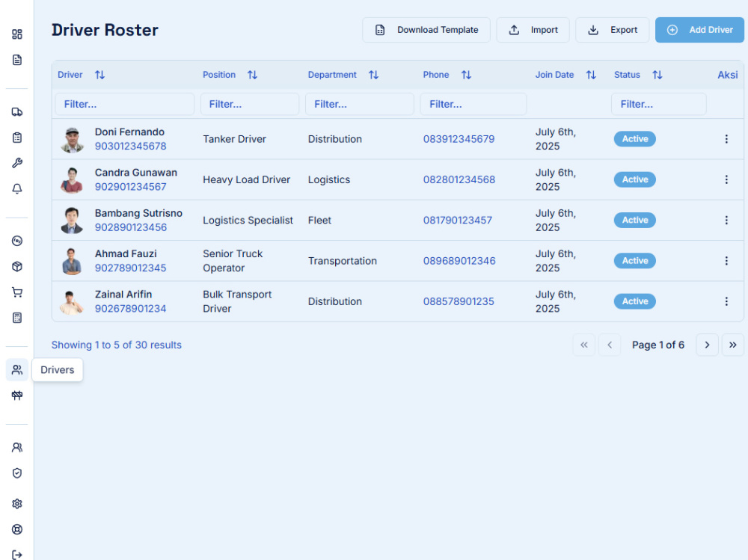Open the user accounts icon in sidebar
The height and width of the screenshot is (560, 748).
point(16,447)
